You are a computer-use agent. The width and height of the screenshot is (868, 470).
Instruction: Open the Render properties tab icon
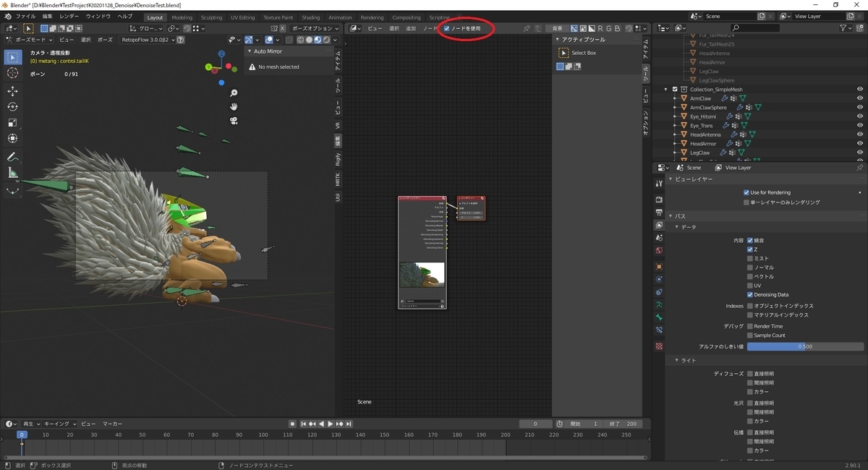coord(659,199)
